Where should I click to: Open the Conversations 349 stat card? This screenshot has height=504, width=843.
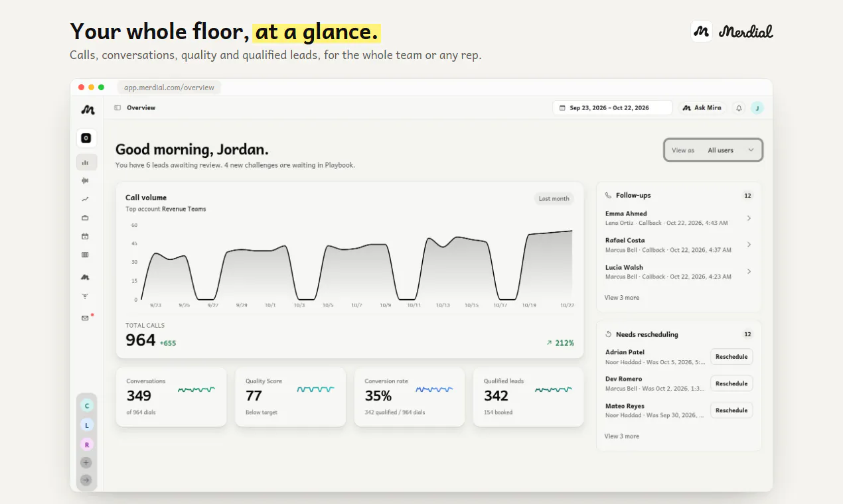tap(171, 397)
